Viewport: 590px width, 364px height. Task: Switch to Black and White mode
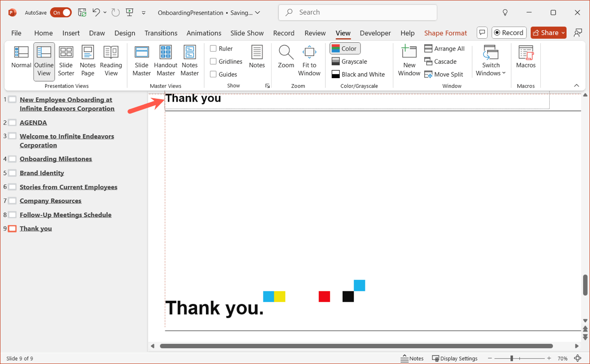click(358, 74)
